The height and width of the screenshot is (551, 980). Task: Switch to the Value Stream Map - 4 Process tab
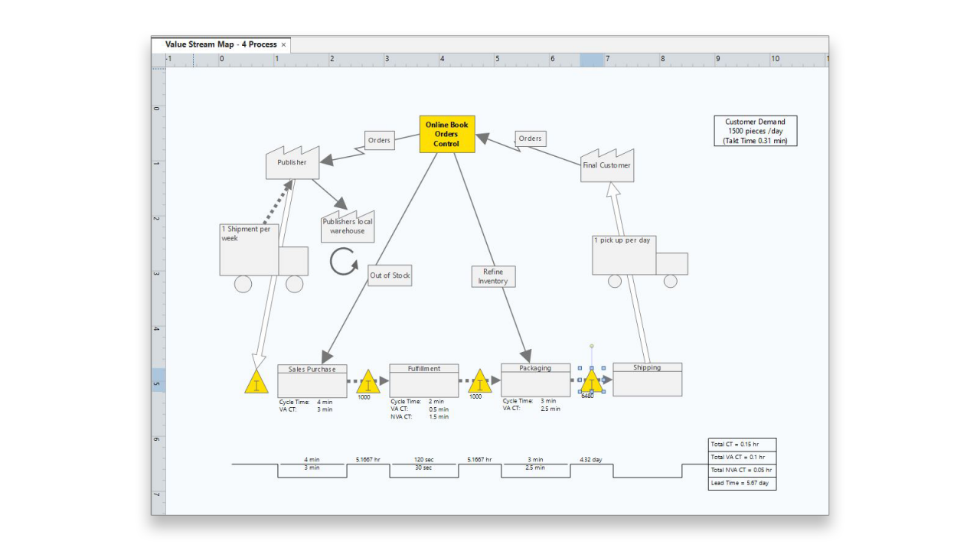click(220, 44)
